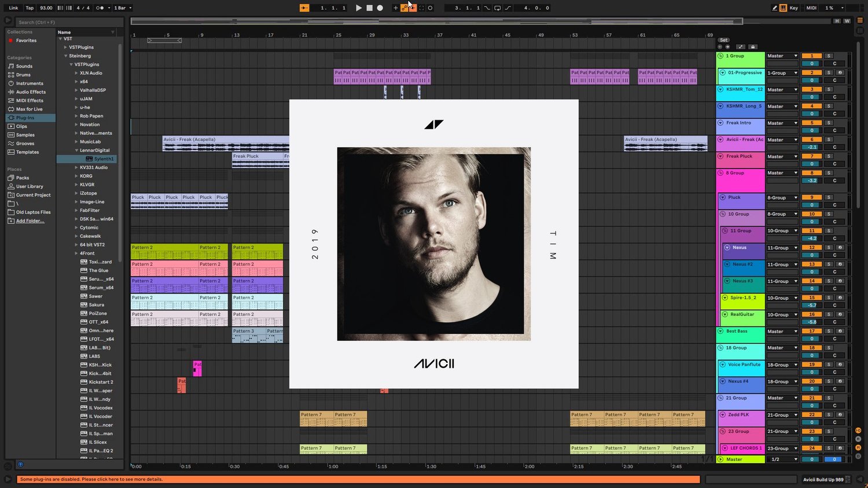The image size is (868, 488).
Task: Click the Capture MIDI icon
Action: coord(421,8)
